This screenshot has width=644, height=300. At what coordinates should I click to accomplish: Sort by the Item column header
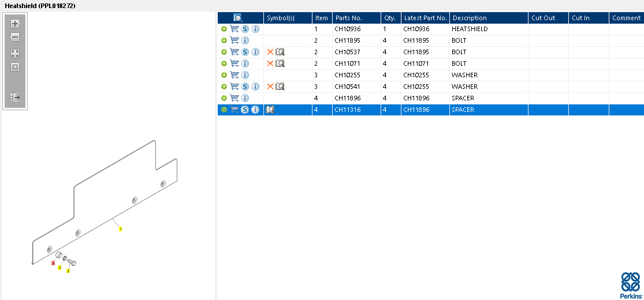coord(322,18)
